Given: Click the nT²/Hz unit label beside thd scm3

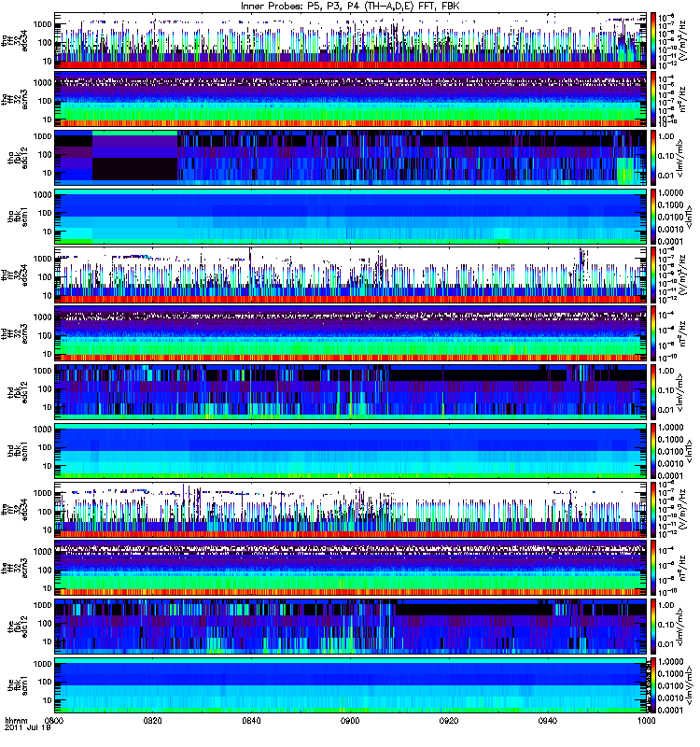Looking at the screenshot, I should click(x=682, y=333).
